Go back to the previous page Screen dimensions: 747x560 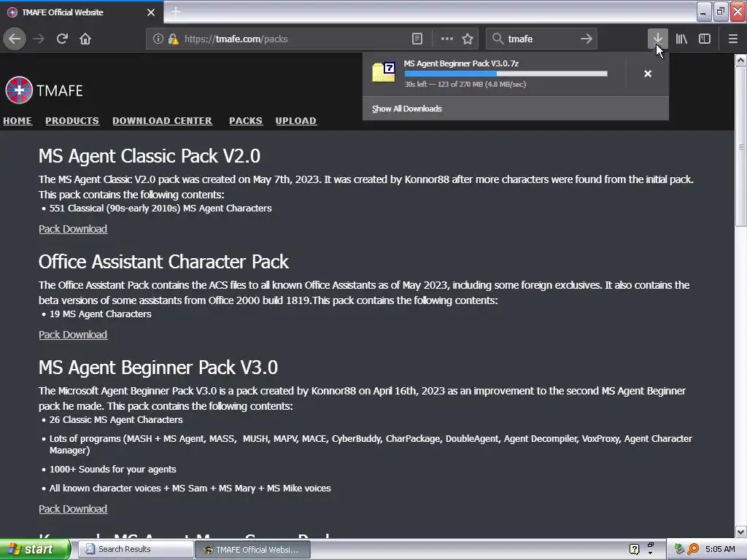pyautogui.click(x=15, y=39)
